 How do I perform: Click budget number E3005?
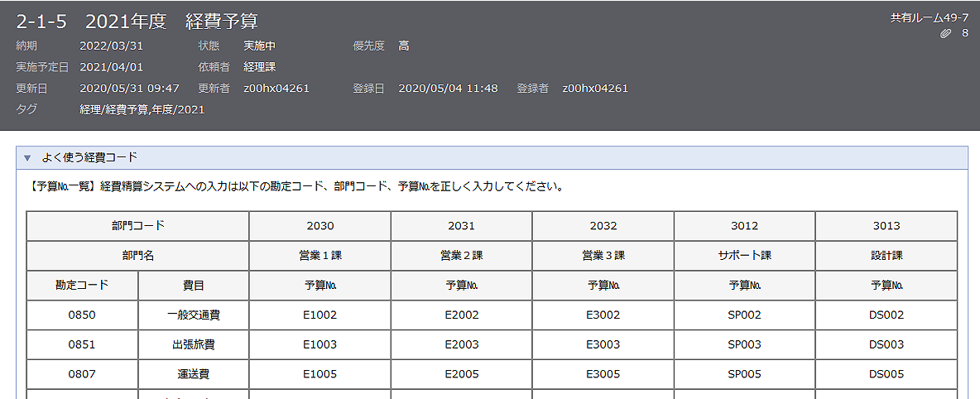pyautogui.click(x=603, y=375)
